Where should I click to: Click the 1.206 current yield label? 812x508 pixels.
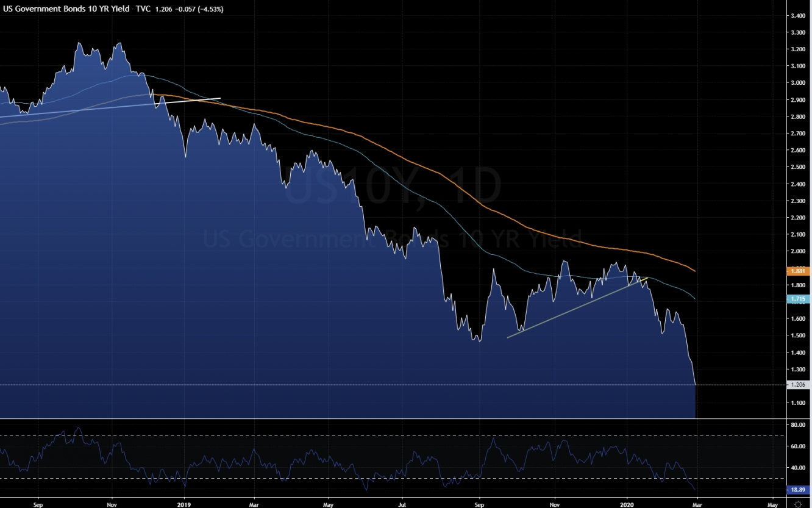(x=799, y=385)
